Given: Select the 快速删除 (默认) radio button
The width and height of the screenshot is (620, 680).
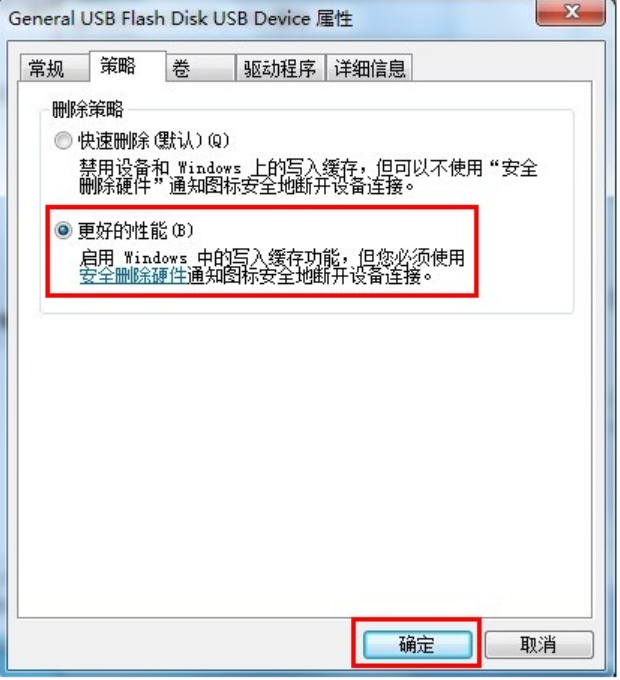Looking at the screenshot, I should 63,141.
